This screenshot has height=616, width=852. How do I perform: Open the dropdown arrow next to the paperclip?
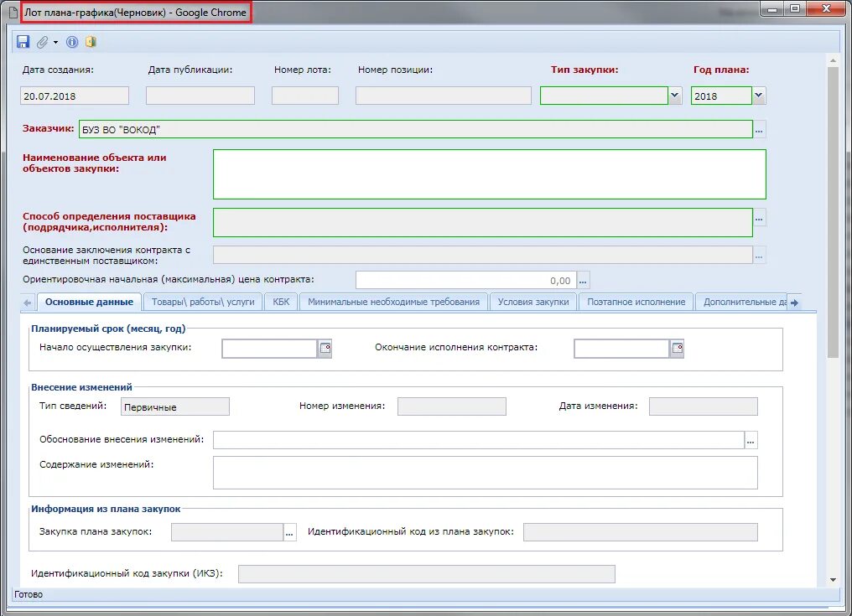tap(55, 43)
